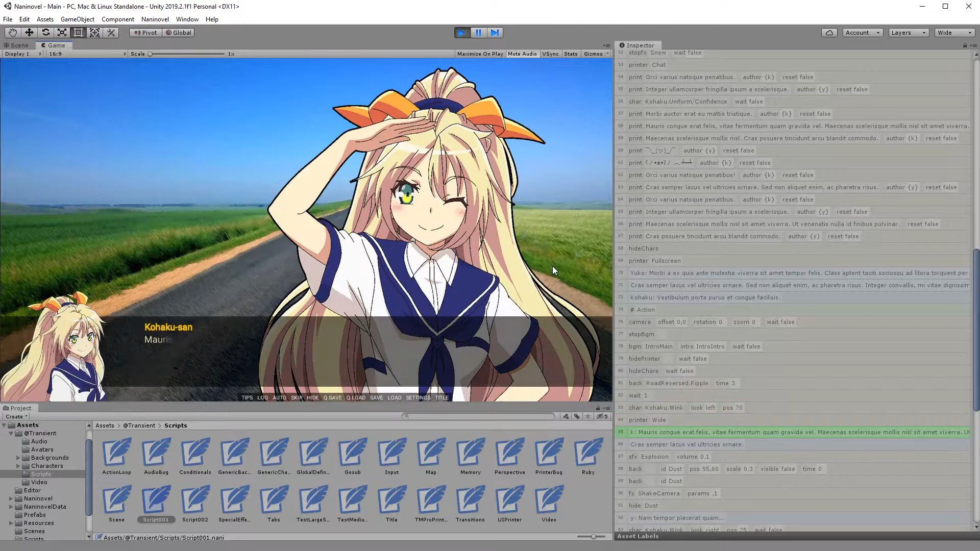The width and height of the screenshot is (980, 551).
Task: Open the Layers dropdown
Action: 908,33
